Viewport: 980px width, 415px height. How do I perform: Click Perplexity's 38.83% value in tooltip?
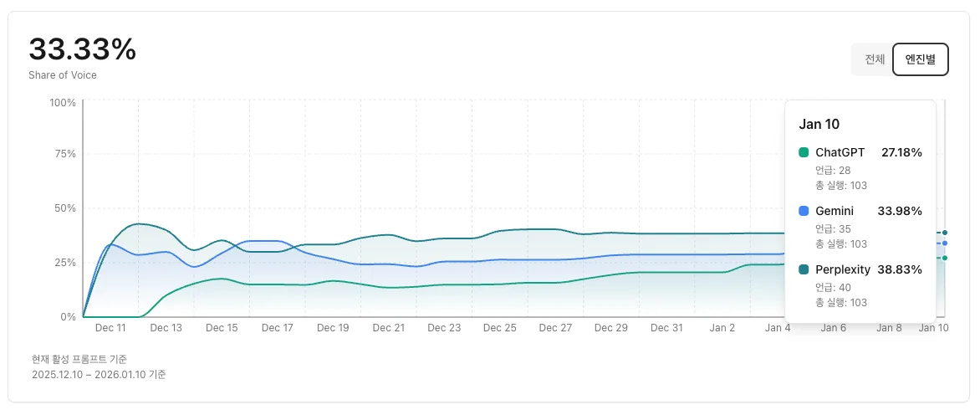click(x=900, y=269)
